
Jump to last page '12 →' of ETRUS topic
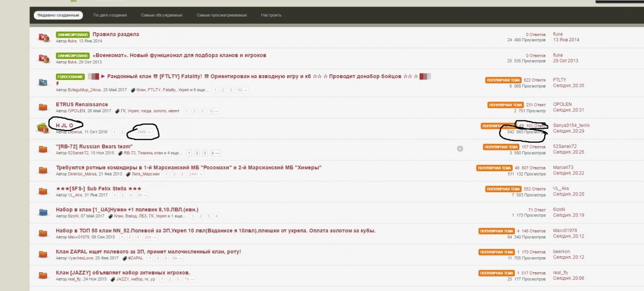[x=214, y=111]
